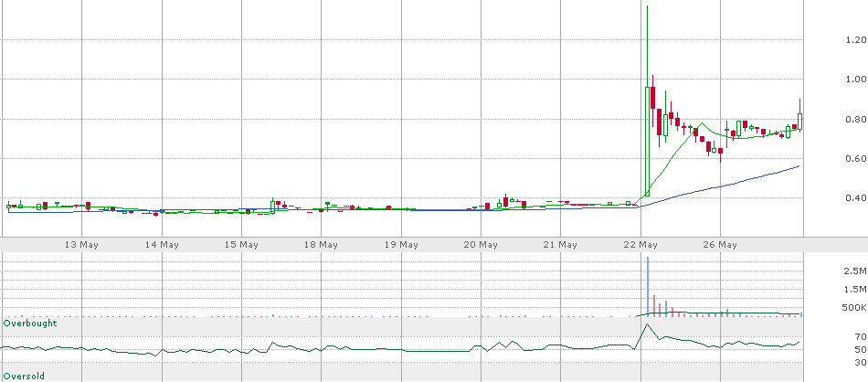Click the Overbought label
The width and height of the screenshot is (868, 382).
[x=30, y=323]
